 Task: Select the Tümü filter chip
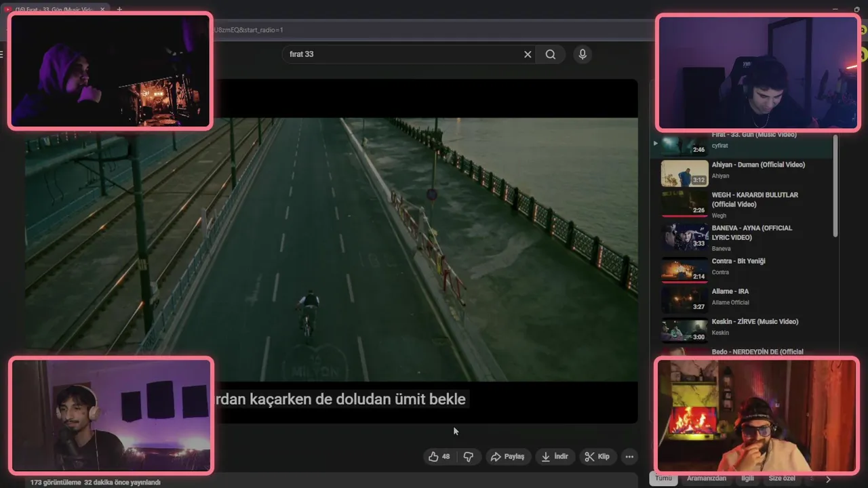[x=663, y=479]
